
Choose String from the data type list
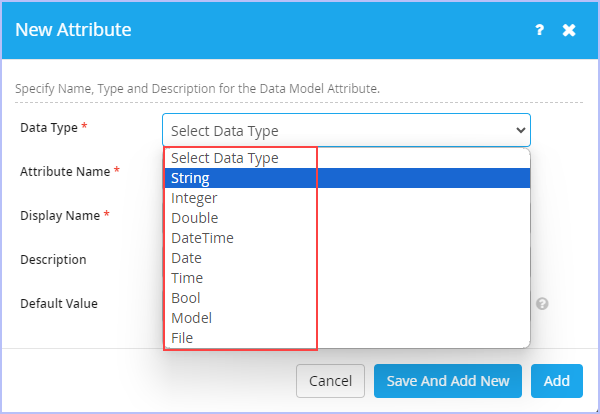coord(347,178)
